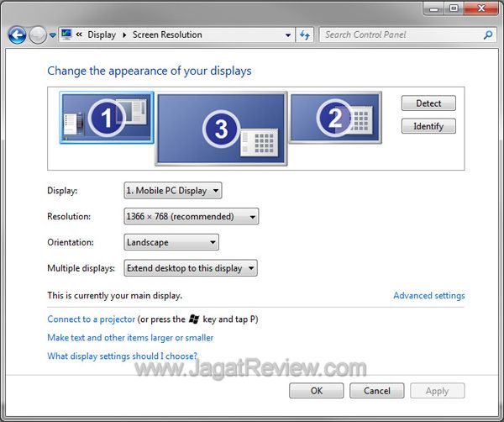Select monitor 1 display thumbnail
This screenshot has width=504, height=422.
(x=107, y=118)
